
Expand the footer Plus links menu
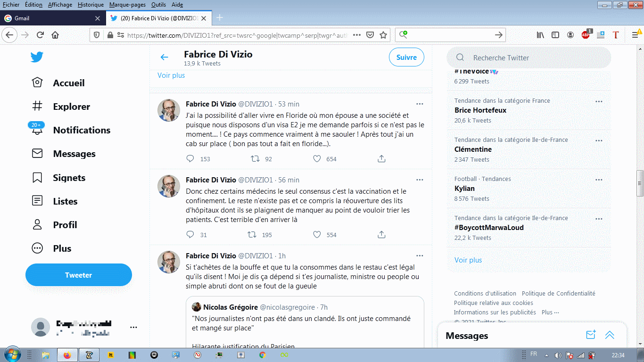coord(550,312)
